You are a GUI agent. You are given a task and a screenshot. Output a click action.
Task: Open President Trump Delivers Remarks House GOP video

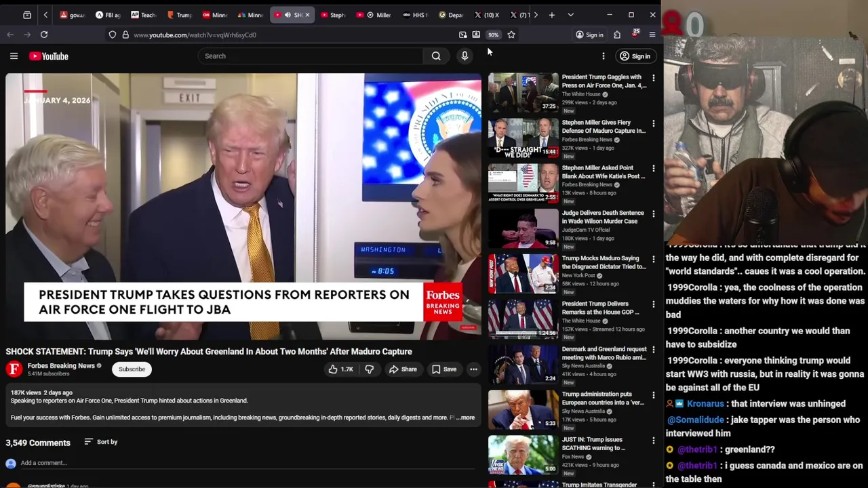[601, 308]
